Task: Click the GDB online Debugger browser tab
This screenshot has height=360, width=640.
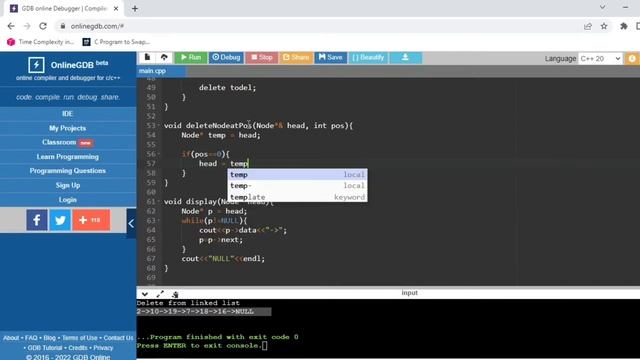Action: tap(65, 8)
